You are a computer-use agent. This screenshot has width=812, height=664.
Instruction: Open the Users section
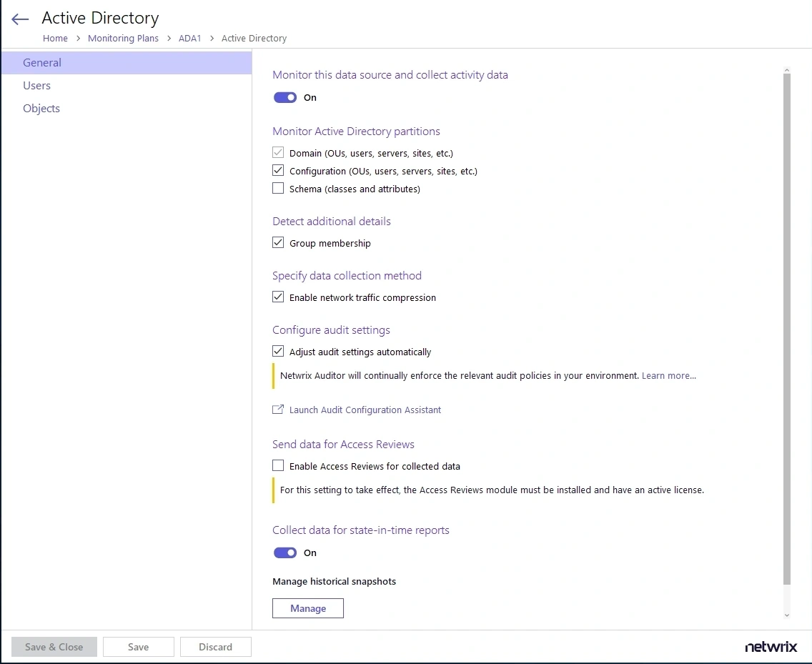click(x=37, y=86)
